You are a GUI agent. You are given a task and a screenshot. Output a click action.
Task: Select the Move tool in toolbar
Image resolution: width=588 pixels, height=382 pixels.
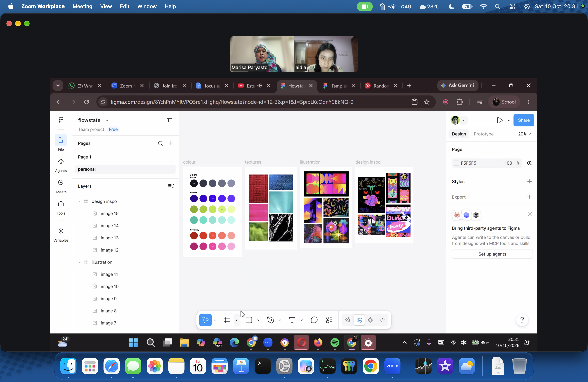pos(205,320)
